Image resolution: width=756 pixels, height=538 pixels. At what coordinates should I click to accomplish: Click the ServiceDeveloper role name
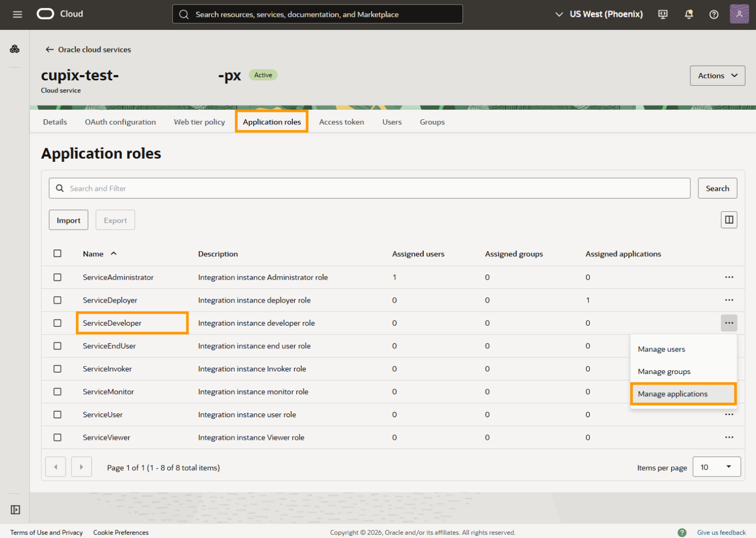pyautogui.click(x=112, y=323)
